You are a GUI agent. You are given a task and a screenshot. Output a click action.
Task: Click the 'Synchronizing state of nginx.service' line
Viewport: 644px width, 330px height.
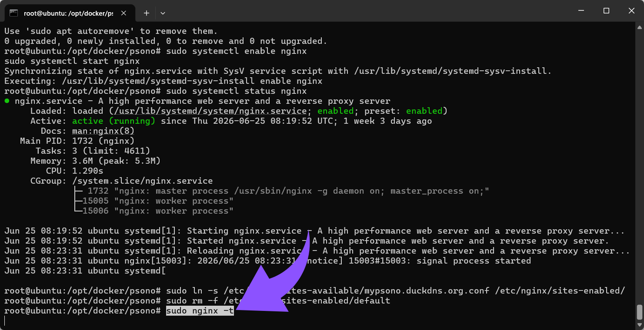278,71
